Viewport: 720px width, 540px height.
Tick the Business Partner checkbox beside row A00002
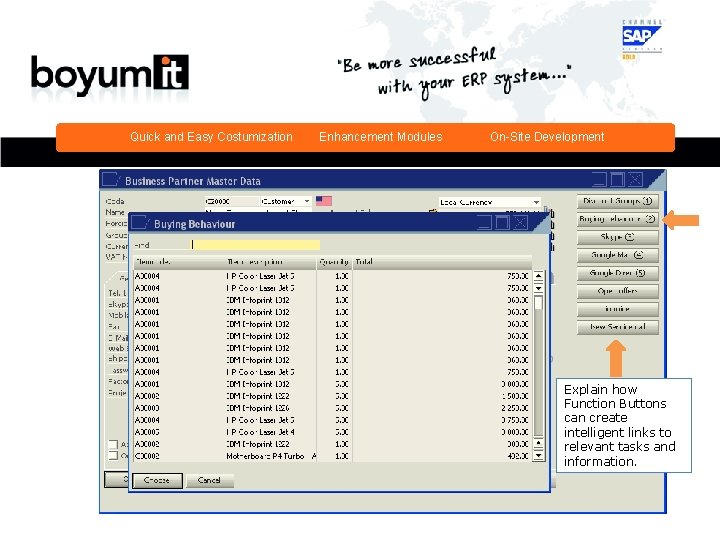tap(112, 444)
